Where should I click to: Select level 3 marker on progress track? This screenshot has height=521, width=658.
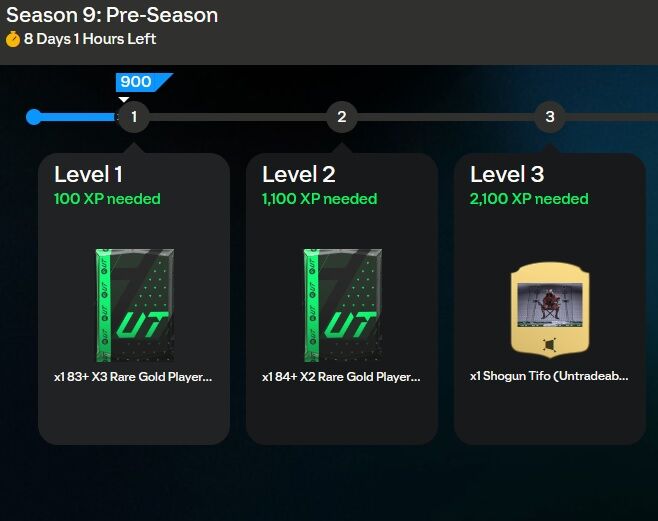(550, 117)
